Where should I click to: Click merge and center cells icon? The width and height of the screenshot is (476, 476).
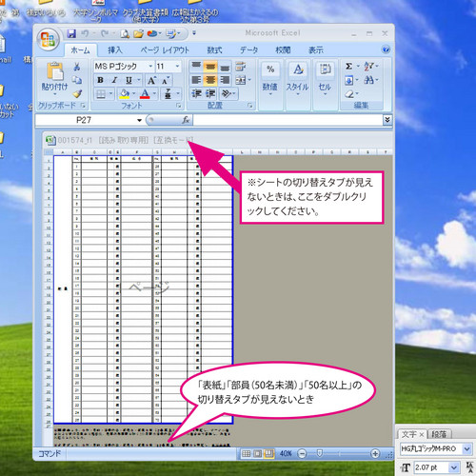coord(241,80)
